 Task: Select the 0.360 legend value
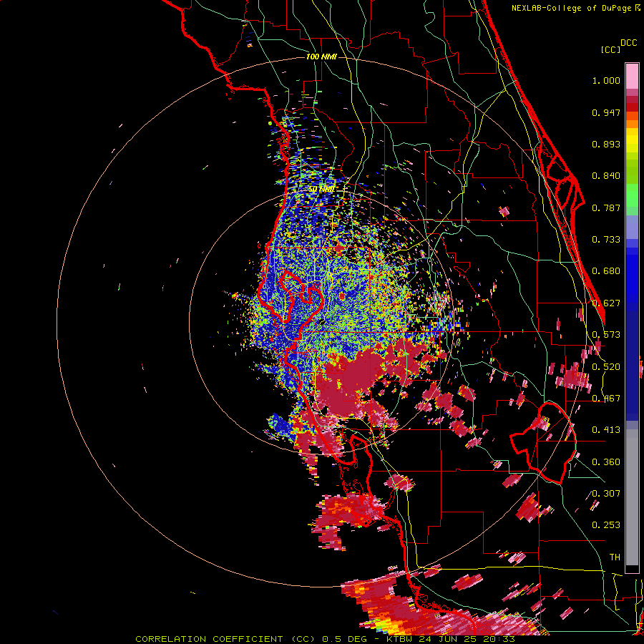point(606,462)
